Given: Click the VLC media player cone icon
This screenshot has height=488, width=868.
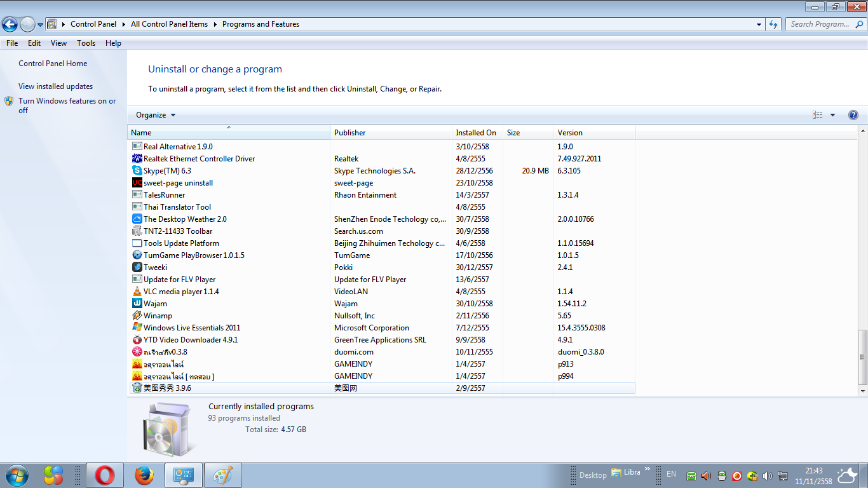Looking at the screenshot, I should click(137, 292).
